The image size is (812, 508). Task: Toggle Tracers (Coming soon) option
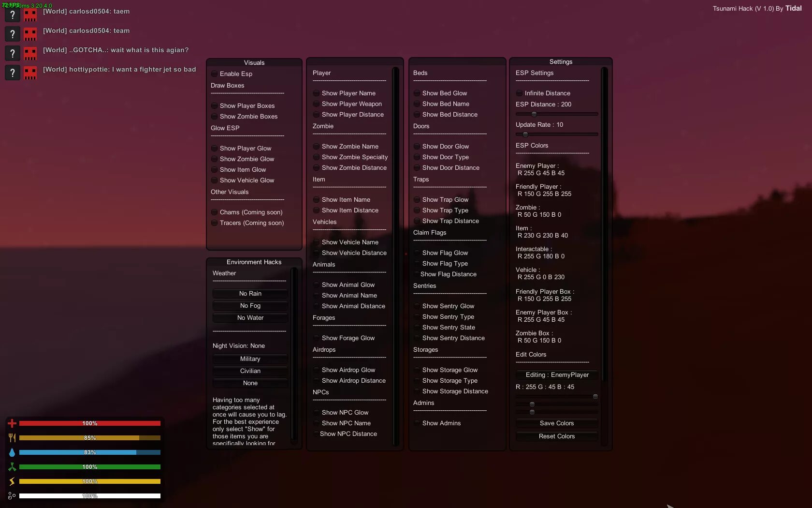tap(215, 223)
